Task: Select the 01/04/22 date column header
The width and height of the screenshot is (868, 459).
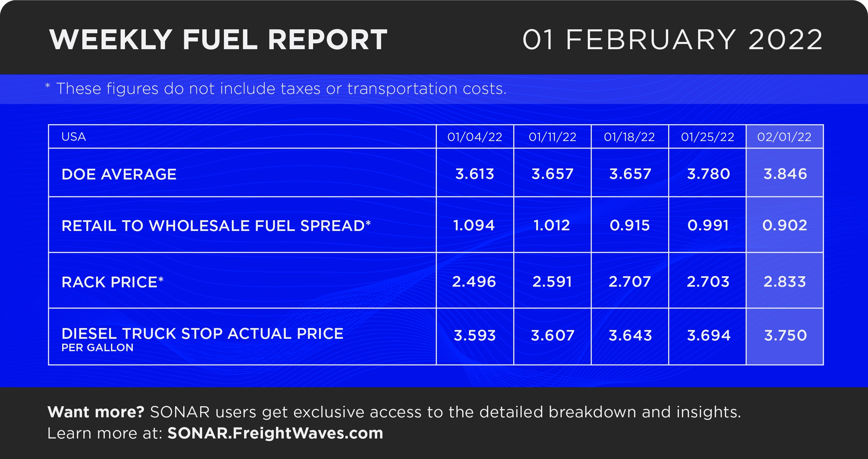Action: [x=475, y=137]
